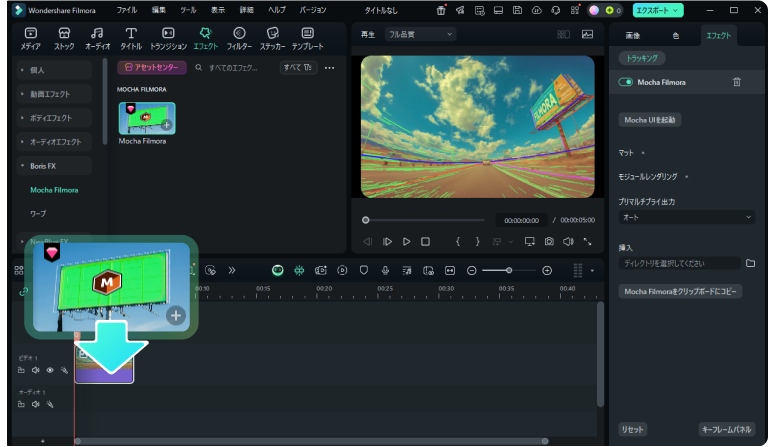
Task: Click the timeline zoom slider handle
Action: point(509,270)
